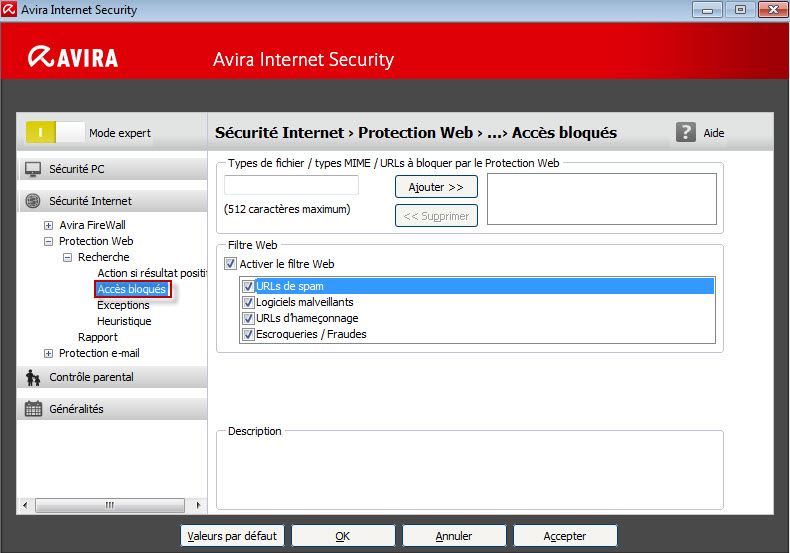Select the Exceptions tree item

pyautogui.click(x=123, y=305)
